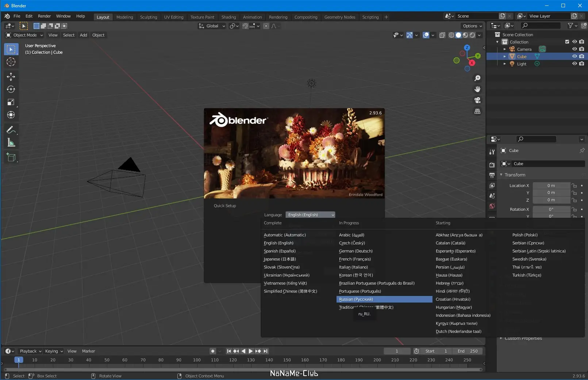Toggle the Light's eye visibility
The image size is (588, 380).
pyautogui.click(x=574, y=64)
